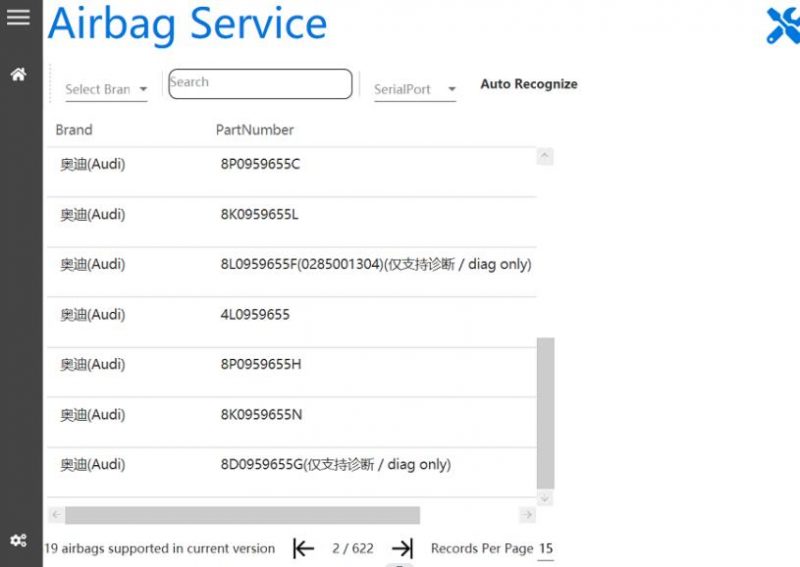
Task: Edit the Records Per Page value 15
Action: click(x=545, y=548)
